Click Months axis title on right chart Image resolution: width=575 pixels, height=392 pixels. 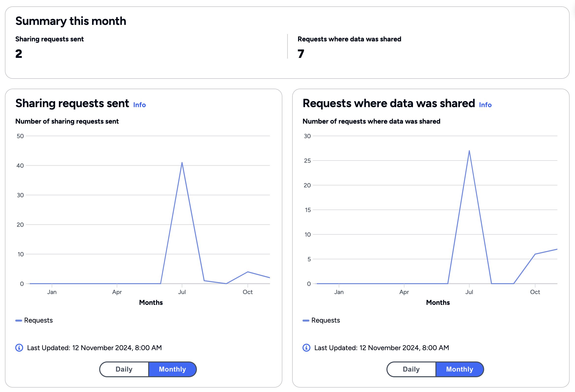[x=438, y=302]
